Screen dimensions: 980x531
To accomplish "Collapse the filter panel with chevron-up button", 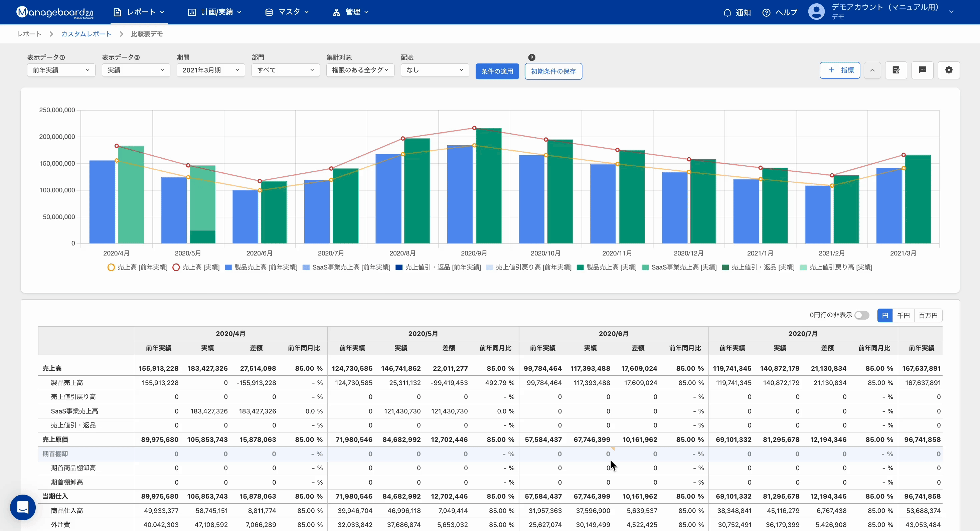I will tap(872, 70).
